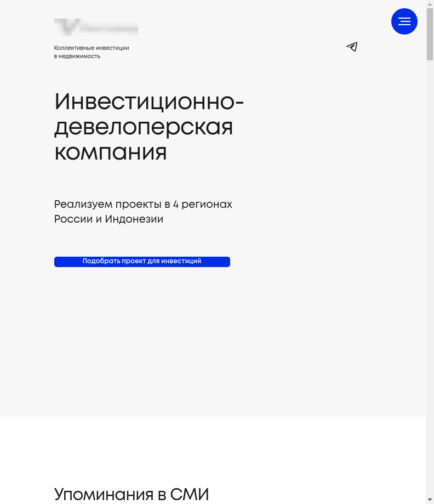This screenshot has height=504, width=434.
Task: Click 'Подобрать проект для инвестиций' button
Action: click(x=142, y=262)
